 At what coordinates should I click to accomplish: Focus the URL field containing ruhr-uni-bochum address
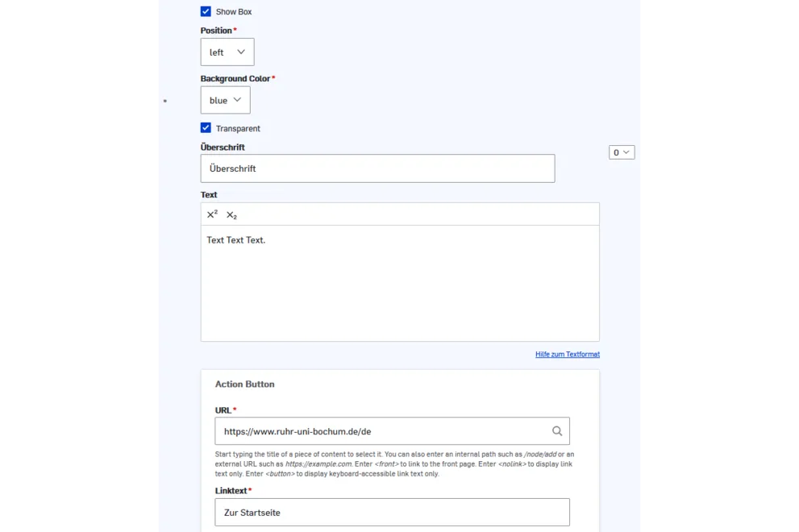tap(379, 431)
